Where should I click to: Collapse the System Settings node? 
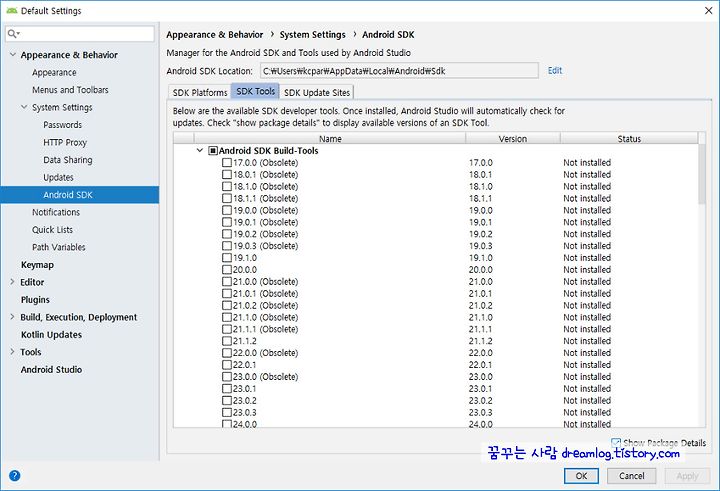pyautogui.click(x=24, y=107)
